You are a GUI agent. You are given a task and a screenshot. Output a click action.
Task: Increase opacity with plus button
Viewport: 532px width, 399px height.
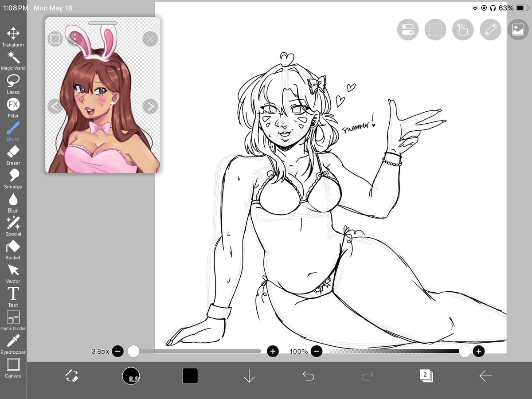(x=478, y=352)
